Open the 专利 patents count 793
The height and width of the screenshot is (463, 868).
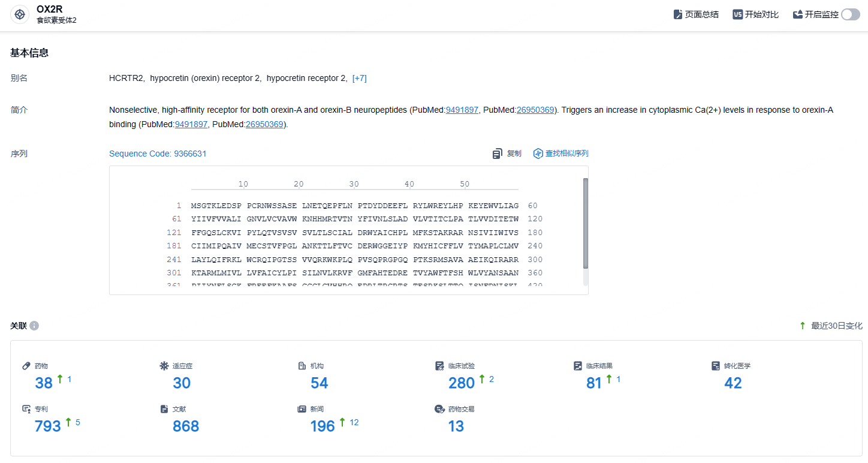[x=48, y=426]
